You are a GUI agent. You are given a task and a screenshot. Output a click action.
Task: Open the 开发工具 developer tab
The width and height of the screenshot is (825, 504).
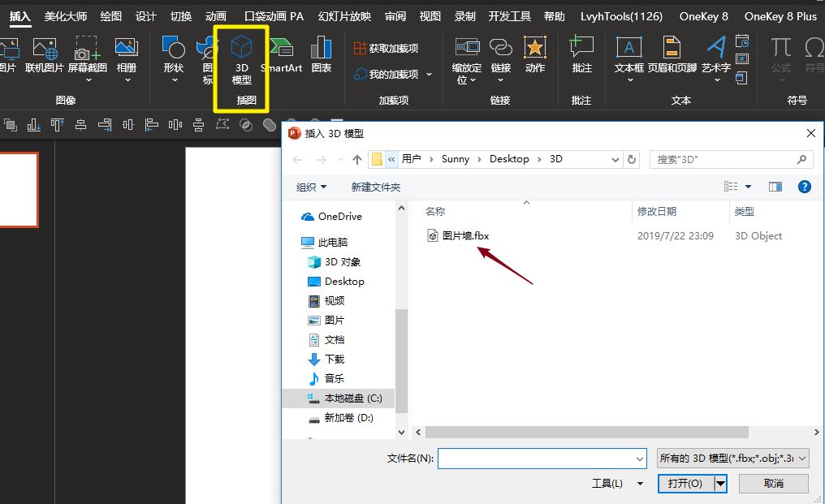point(509,17)
